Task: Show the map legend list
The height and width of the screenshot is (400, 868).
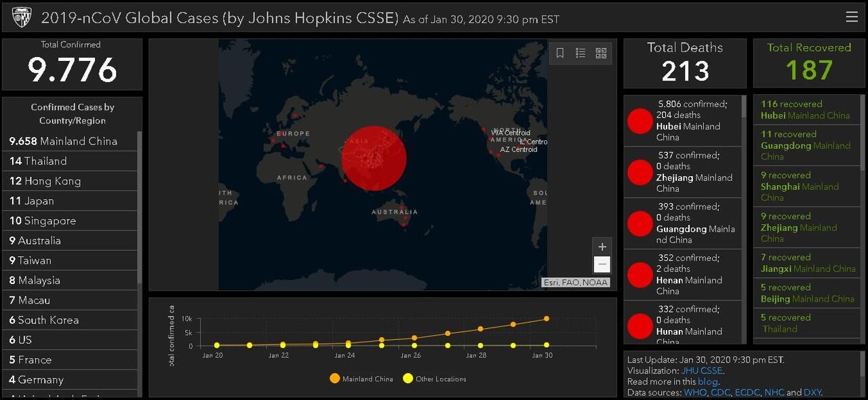Action: (x=580, y=53)
